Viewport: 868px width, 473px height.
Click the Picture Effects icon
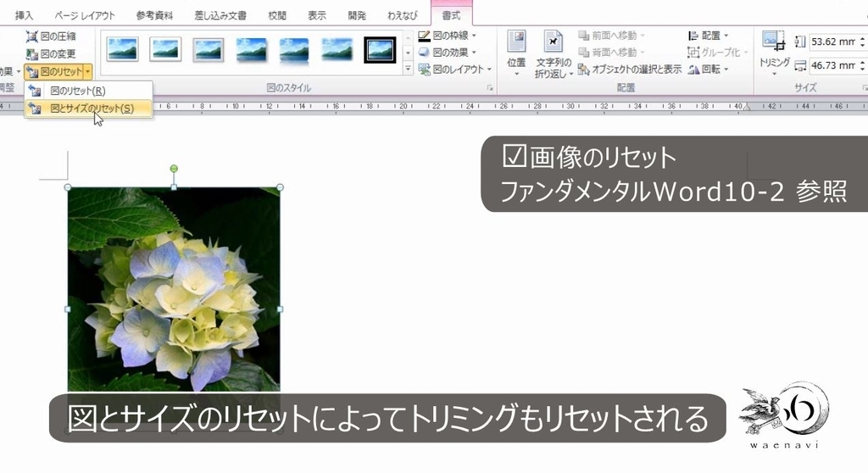pos(424,52)
